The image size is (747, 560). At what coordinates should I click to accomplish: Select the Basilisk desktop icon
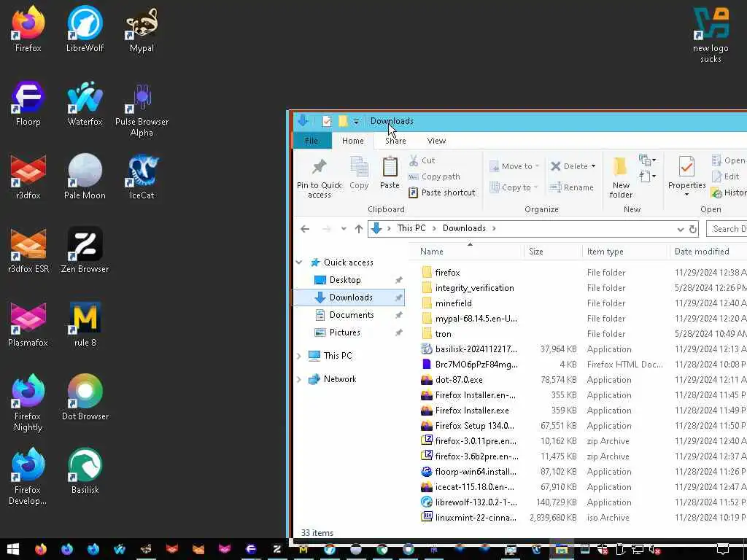tap(85, 471)
